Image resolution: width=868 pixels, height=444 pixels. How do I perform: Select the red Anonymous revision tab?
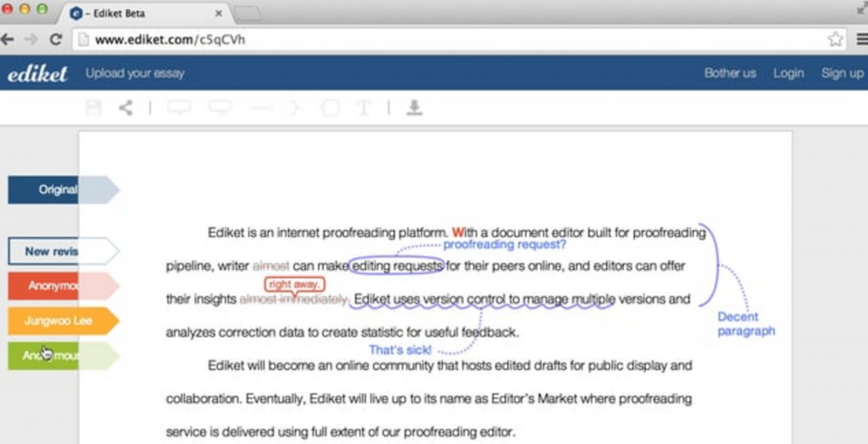coord(63,286)
